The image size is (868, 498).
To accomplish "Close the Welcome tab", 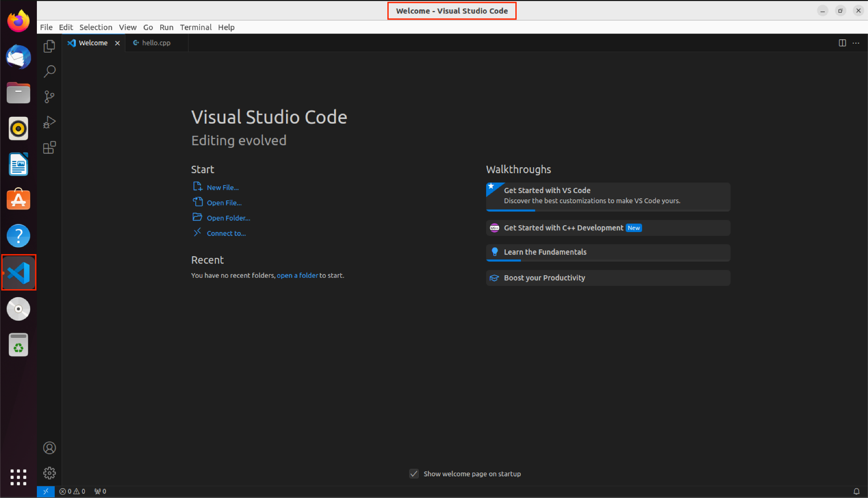I will click(117, 43).
